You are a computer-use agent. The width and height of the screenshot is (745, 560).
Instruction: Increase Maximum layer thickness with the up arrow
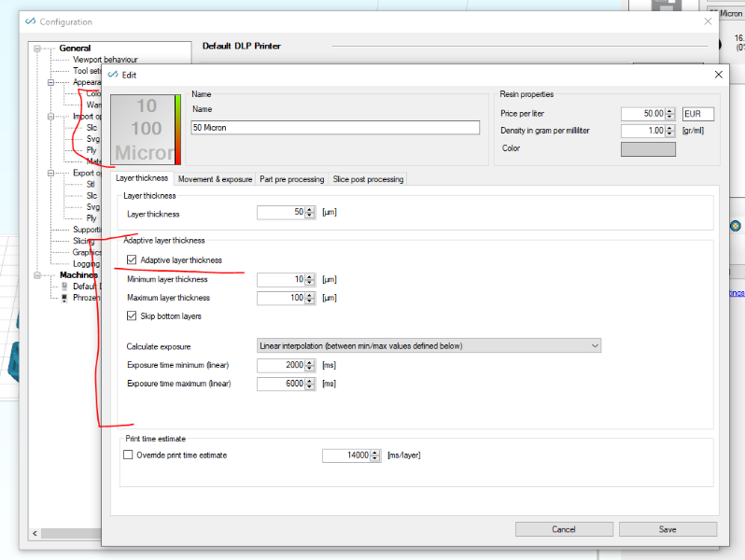310,295
